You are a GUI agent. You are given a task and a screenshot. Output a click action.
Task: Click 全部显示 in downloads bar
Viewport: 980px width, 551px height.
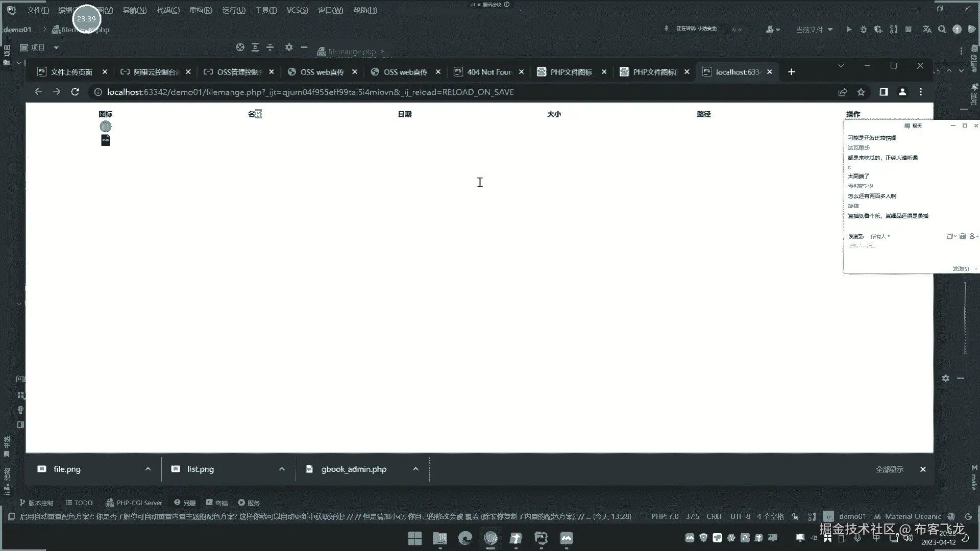pyautogui.click(x=889, y=469)
